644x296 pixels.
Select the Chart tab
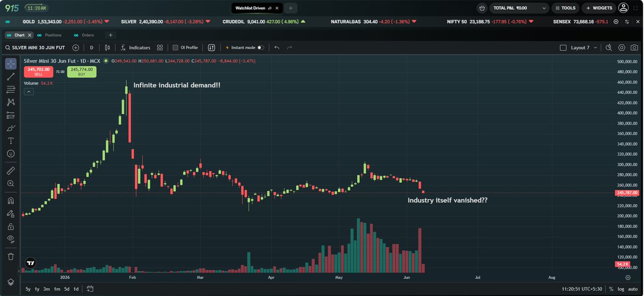18,35
